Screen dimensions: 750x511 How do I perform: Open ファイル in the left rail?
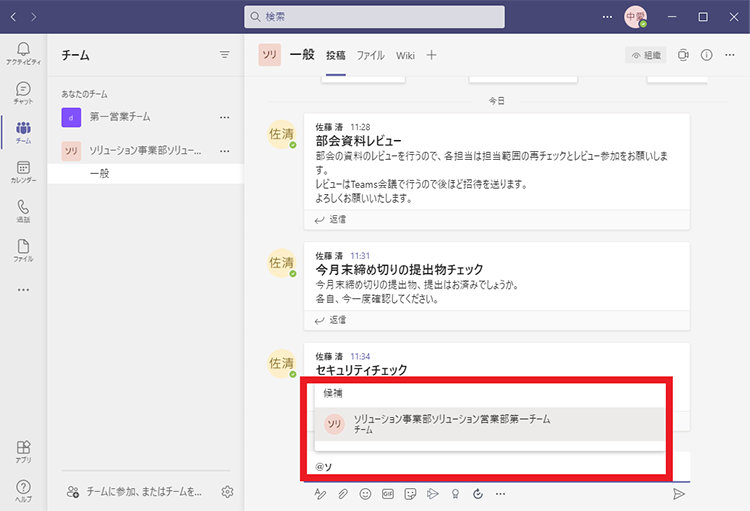click(x=23, y=250)
